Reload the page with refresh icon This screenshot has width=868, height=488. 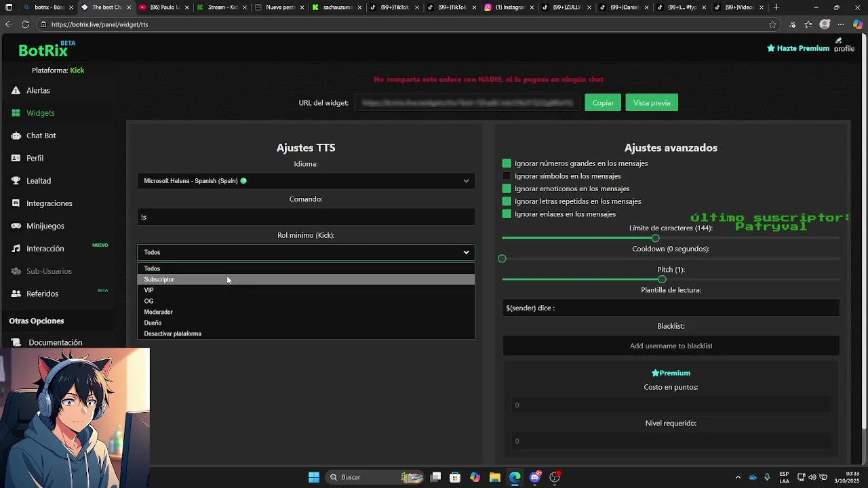point(25,24)
